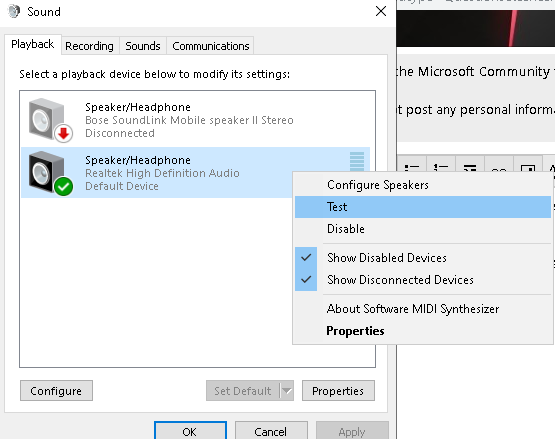Click the 'Default Device' status text

pyautogui.click(x=122, y=186)
